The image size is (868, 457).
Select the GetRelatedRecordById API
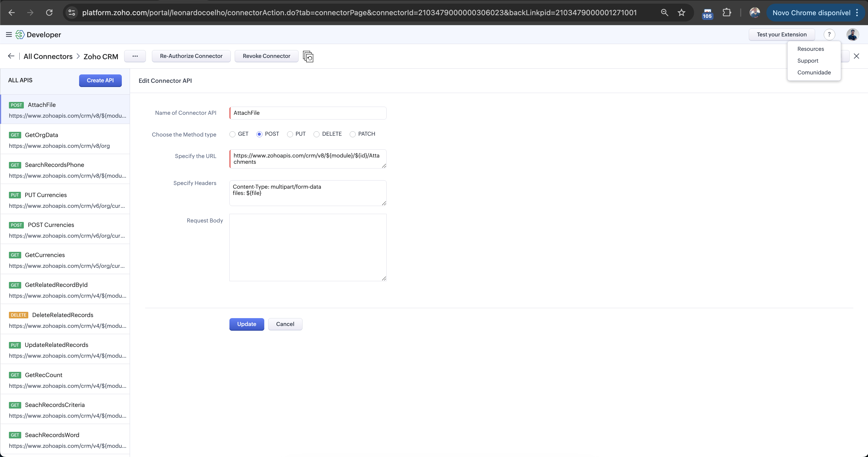(65, 290)
